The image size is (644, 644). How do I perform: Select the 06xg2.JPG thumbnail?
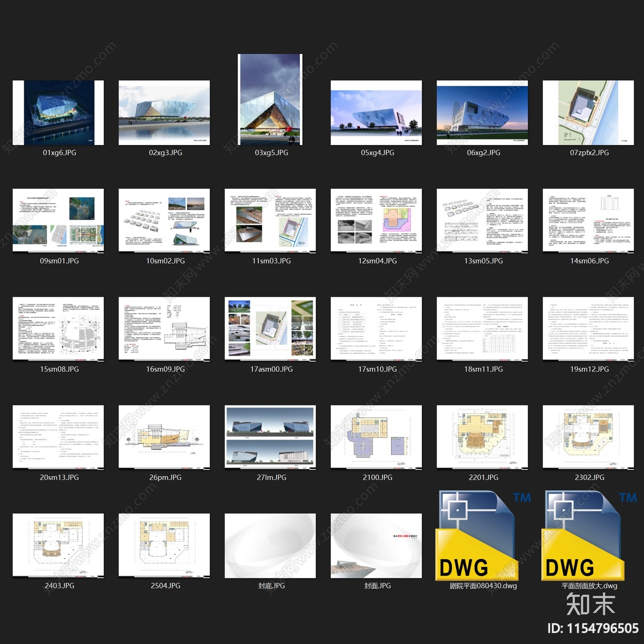click(x=482, y=113)
